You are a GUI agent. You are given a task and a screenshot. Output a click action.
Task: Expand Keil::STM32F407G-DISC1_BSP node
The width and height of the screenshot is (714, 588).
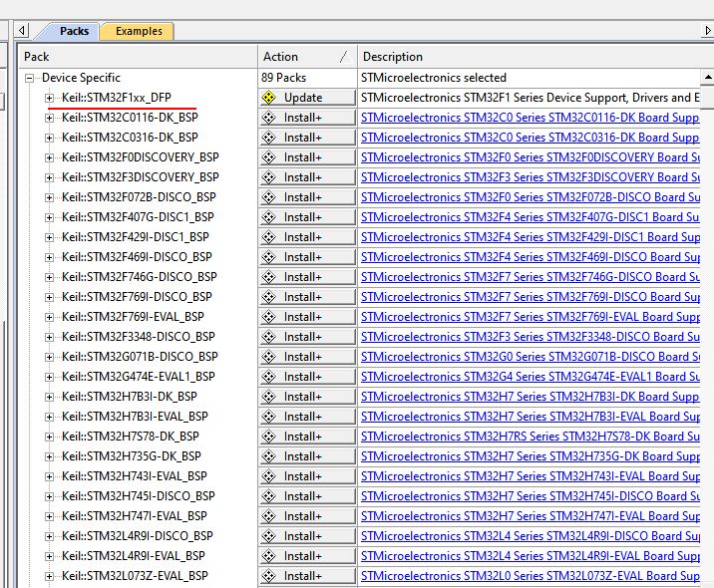[49, 217]
